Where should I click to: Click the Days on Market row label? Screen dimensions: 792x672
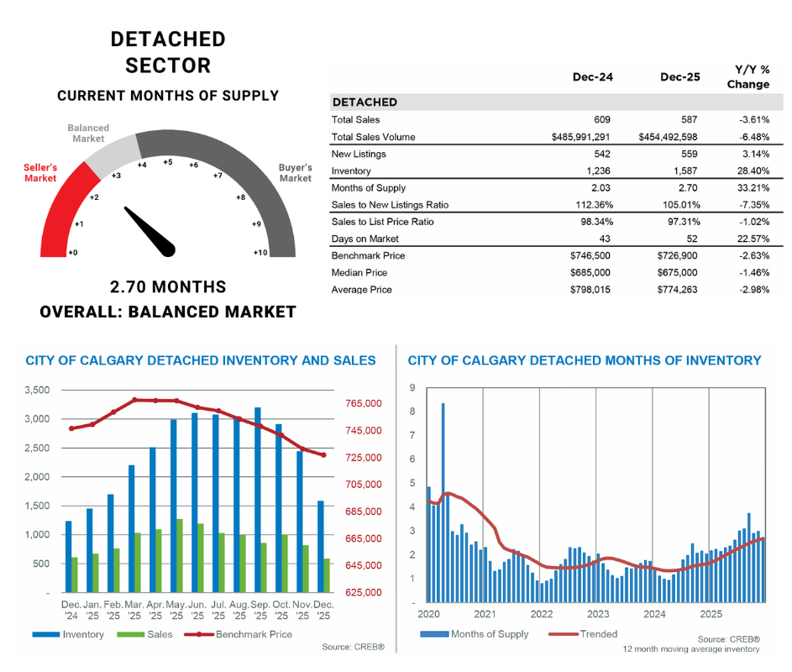[367, 239]
